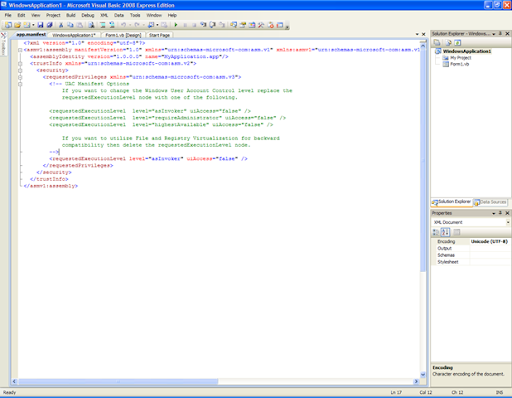The width and height of the screenshot is (512, 398).
Task: Select the Solution Explorer panel tab
Action: [x=452, y=202]
